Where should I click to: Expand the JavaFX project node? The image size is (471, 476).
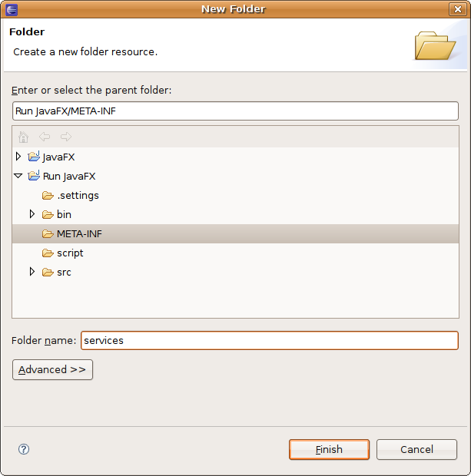click(x=19, y=157)
